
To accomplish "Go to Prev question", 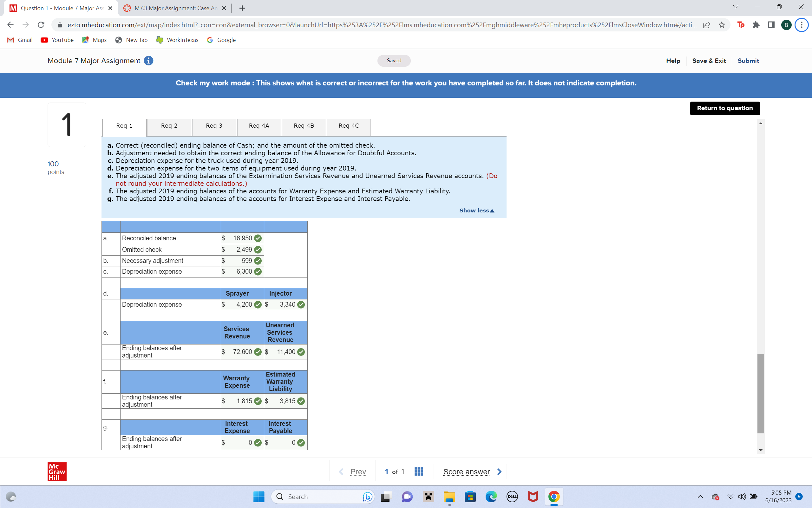I will [x=358, y=472].
